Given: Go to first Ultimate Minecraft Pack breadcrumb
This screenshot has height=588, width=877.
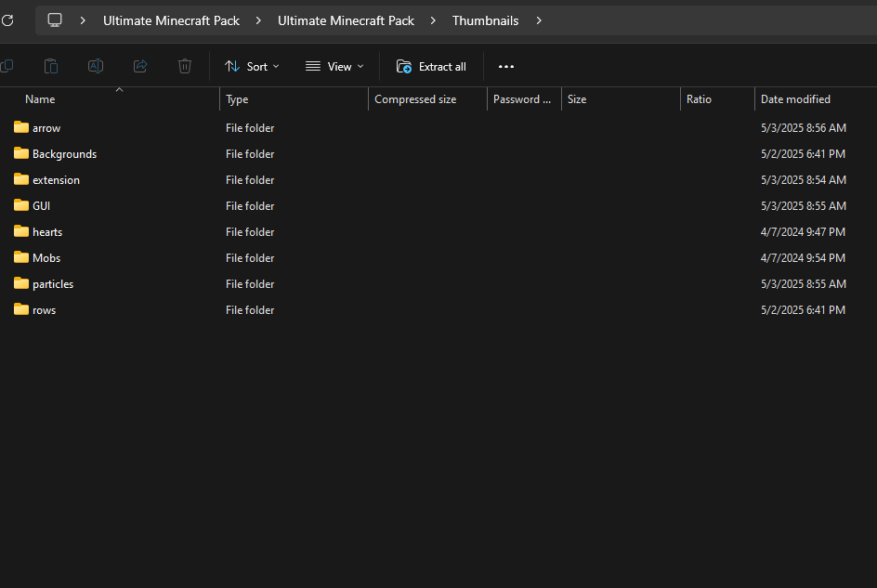Looking at the screenshot, I should pyautogui.click(x=171, y=20).
